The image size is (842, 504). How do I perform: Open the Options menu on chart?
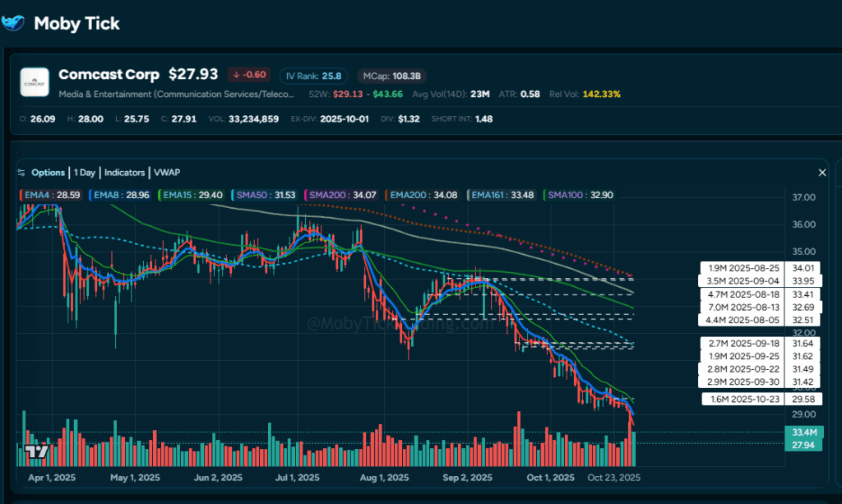48,173
